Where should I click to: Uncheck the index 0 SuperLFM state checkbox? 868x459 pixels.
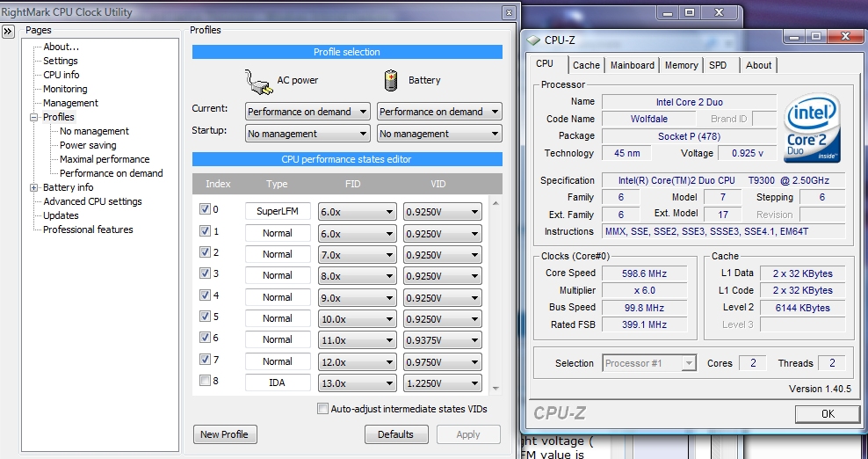[x=205, y=210]
